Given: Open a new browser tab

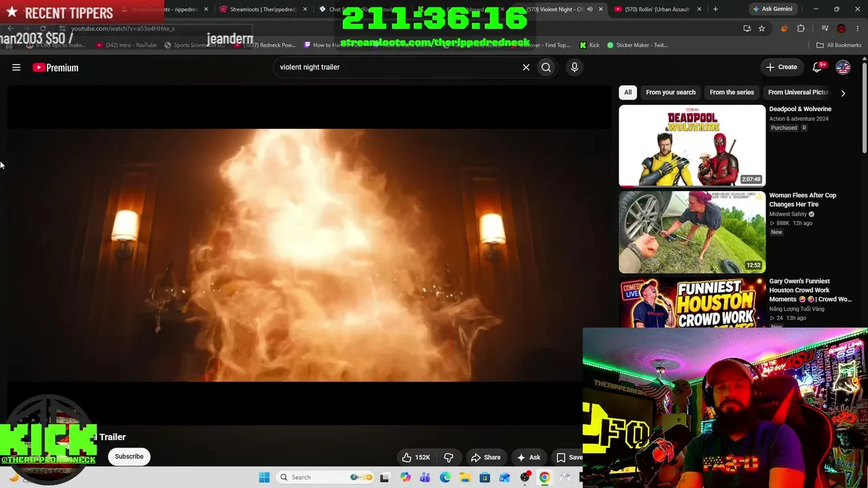Looking at the screenshot, I should 716,9.
